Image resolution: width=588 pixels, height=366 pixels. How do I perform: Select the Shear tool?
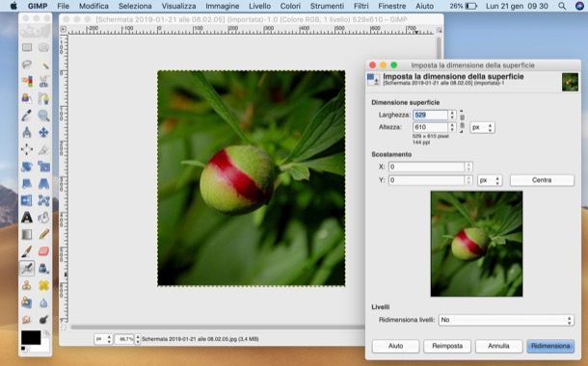pyautogui.click(x=27, y=184)
